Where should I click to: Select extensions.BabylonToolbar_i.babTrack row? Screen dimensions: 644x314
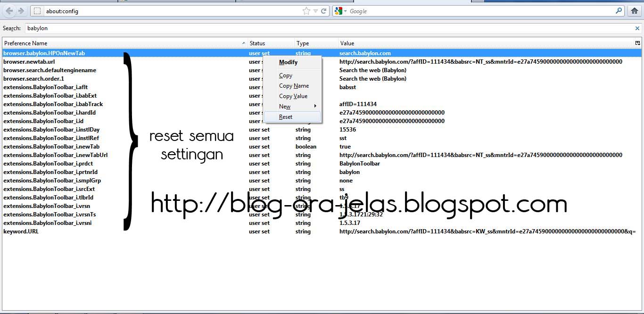(x=322, y=104)
